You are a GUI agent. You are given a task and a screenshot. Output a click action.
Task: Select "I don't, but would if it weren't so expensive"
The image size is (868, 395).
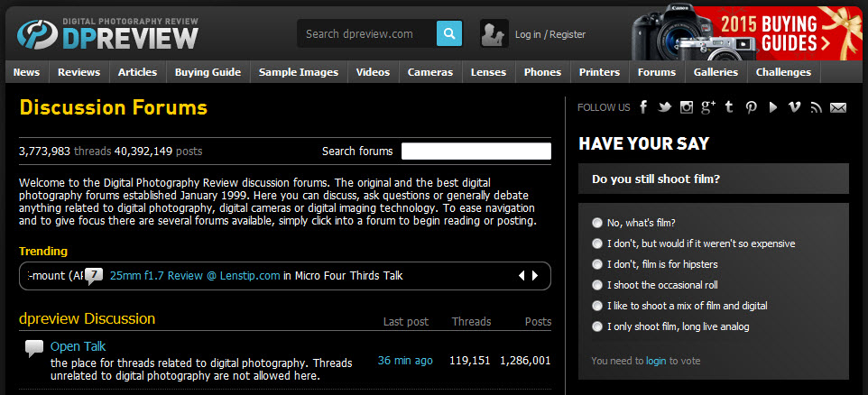[596, 243]
